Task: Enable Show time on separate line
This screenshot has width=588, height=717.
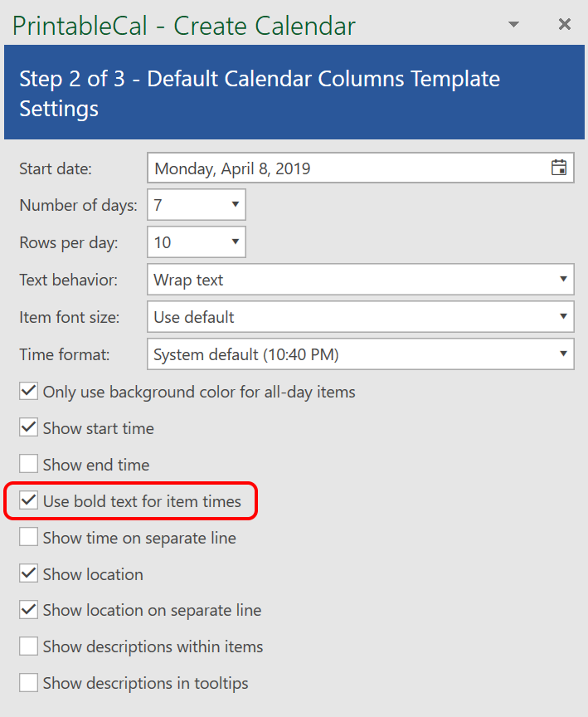Action: [29, 538]
